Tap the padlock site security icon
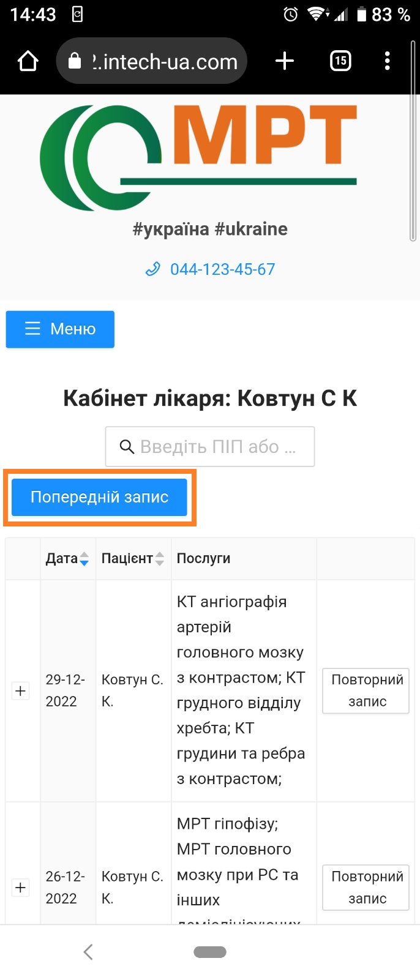 pos(75,61)
